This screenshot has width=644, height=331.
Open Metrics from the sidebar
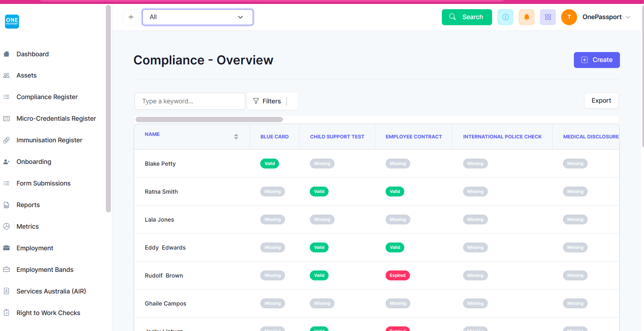click(x=28, y=227)
